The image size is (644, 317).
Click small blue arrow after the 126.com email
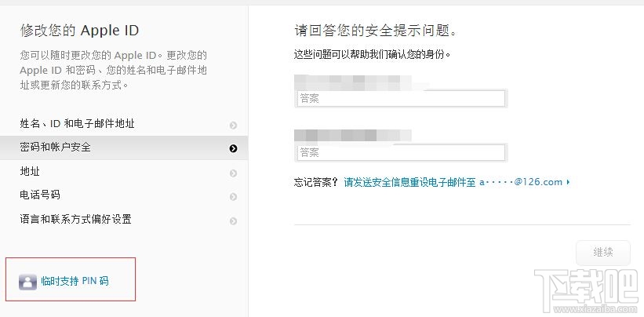click(x=568, y=183)
